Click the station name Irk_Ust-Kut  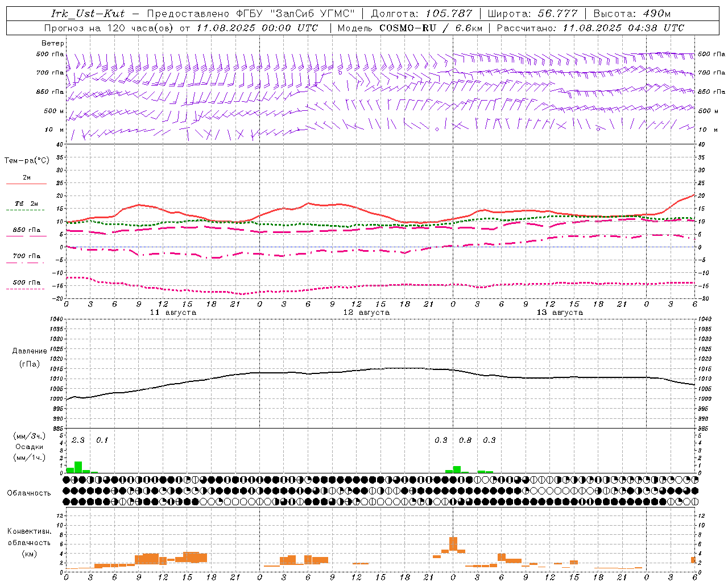click(x=88, y=14)
